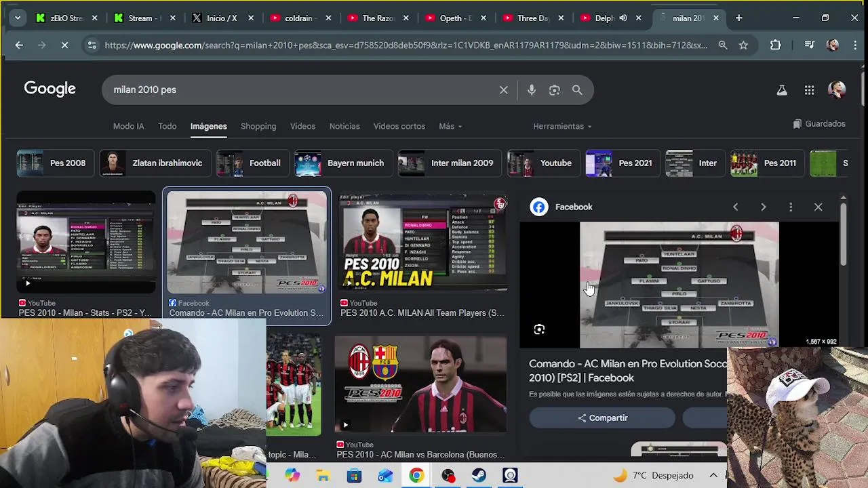Show previous image in preview panel
This screenshot has height=488, width=868.
735,207
